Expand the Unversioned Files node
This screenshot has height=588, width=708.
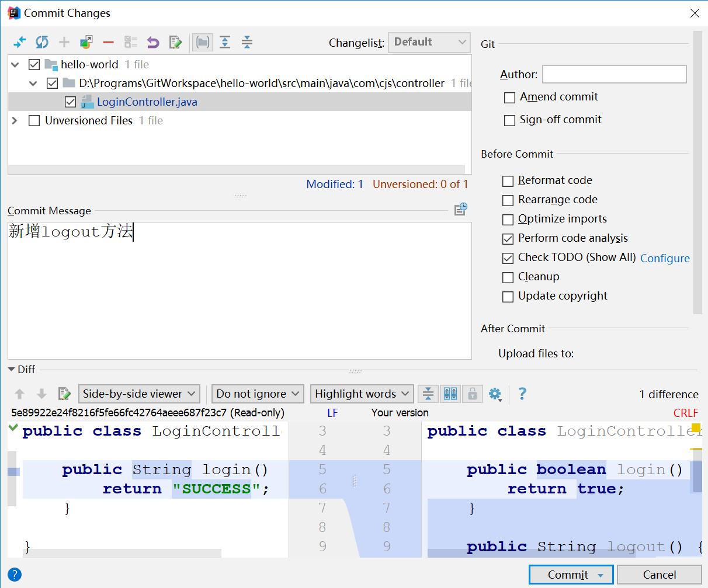[x=15, y=120]
